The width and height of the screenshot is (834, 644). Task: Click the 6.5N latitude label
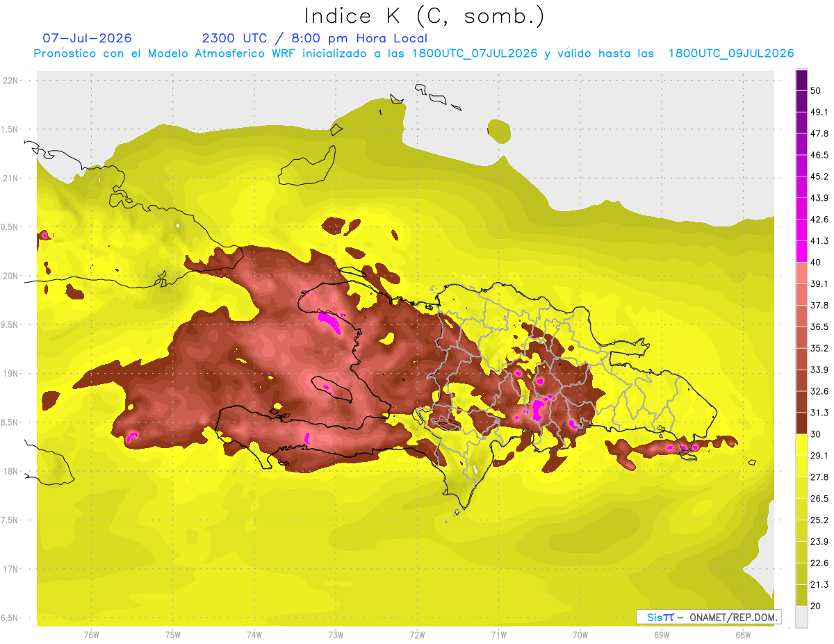[x=10, y=618]
